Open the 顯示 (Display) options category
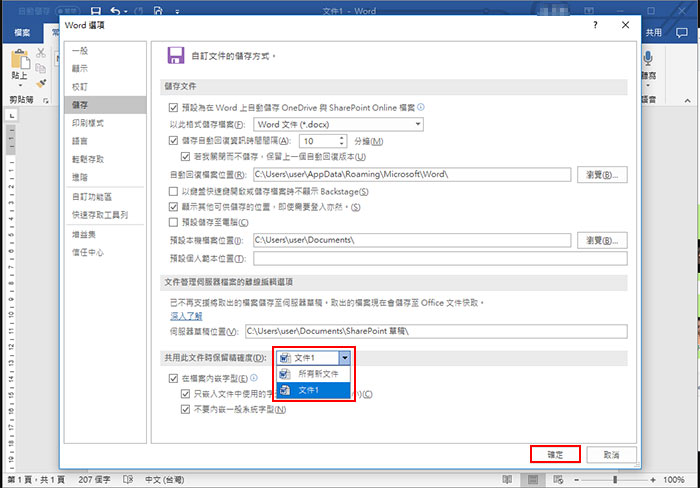700x488 pixels. [105, 69]
